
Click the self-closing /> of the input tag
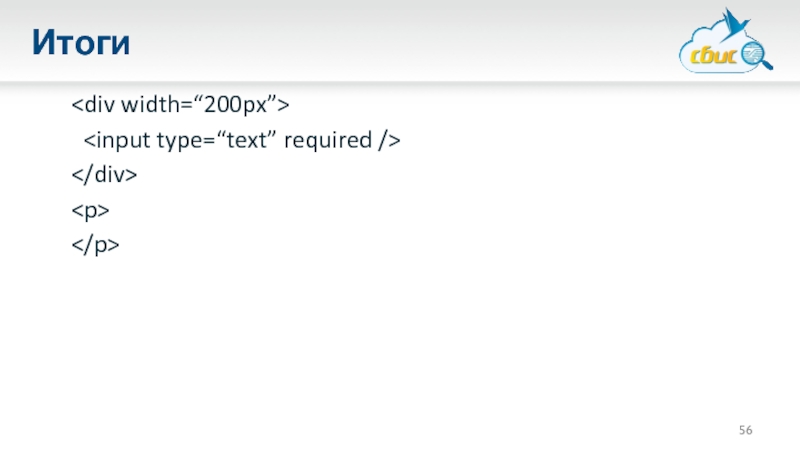389,140
